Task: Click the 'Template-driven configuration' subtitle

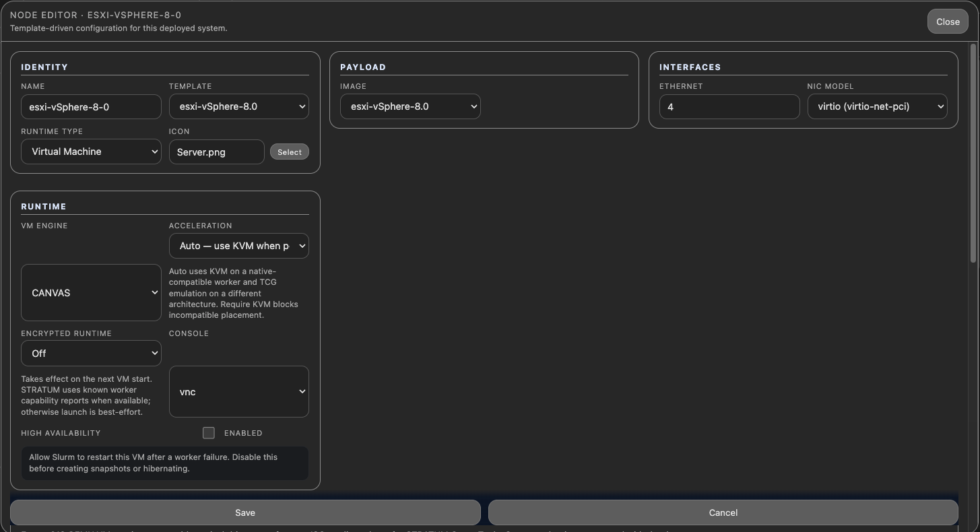Action: tap(119, 28)
